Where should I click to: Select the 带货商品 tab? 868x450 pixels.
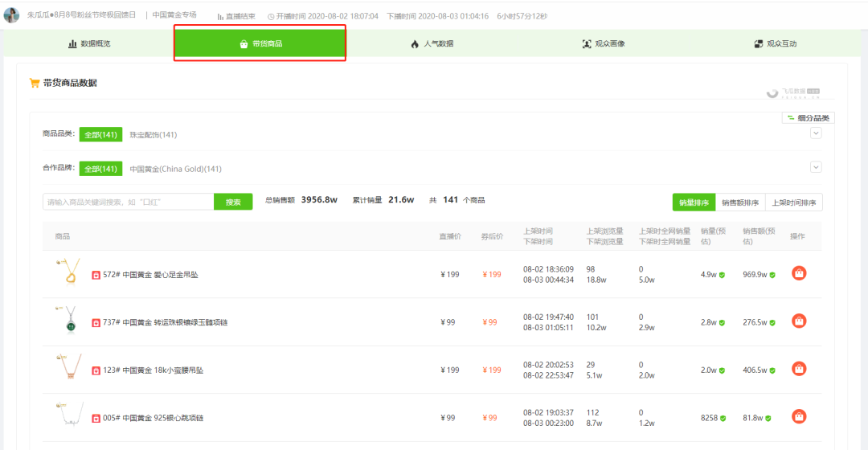(260, 43)
